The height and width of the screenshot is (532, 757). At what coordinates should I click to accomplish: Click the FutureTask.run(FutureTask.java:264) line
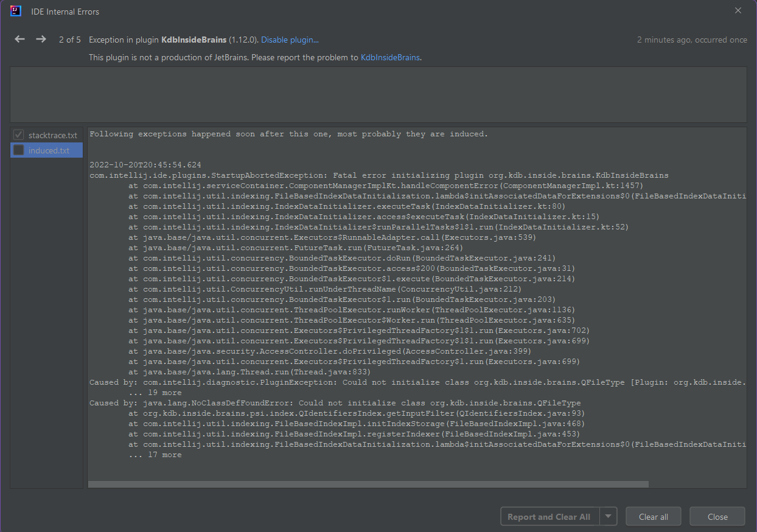coord(296,248)
